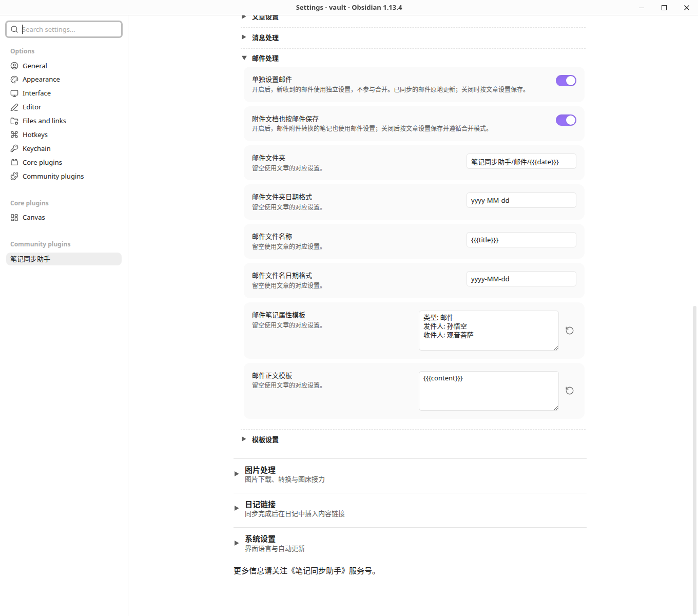This screenshot has width=698, height=616.
Task: Select the Hotkeys command icon
Action: click(14, 134)
